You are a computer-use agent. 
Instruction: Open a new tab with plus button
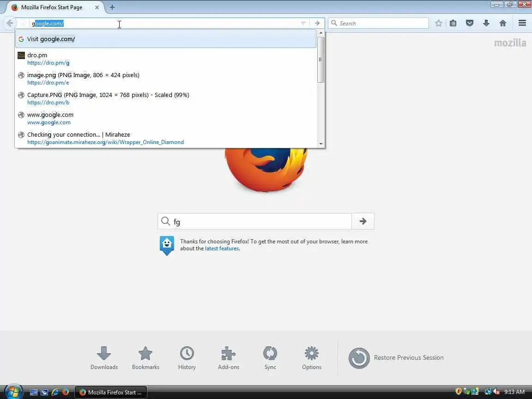coord(112,7)
